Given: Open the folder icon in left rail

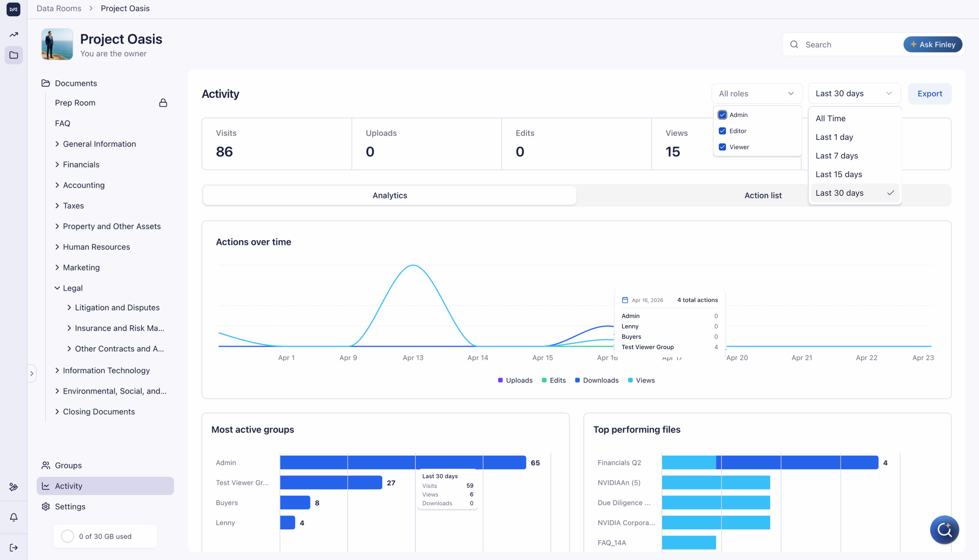Looking at the screenshot, I should [x=14, y=55].
